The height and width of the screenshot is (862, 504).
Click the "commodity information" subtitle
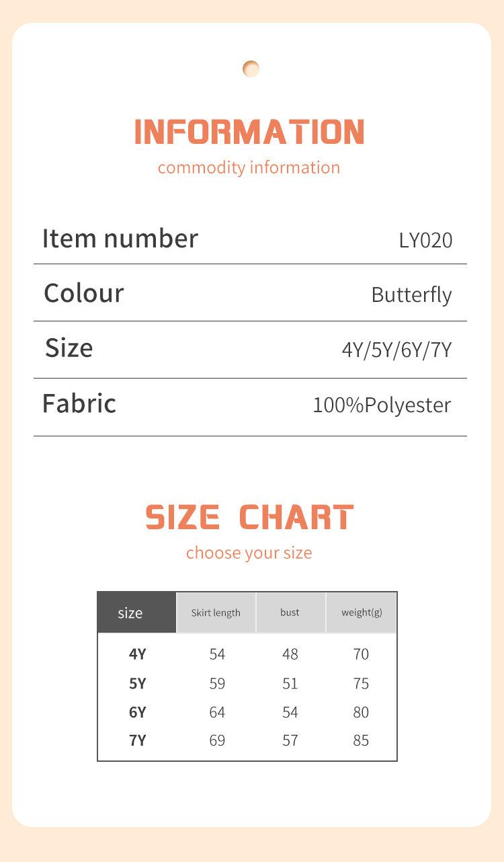point(249,167)
